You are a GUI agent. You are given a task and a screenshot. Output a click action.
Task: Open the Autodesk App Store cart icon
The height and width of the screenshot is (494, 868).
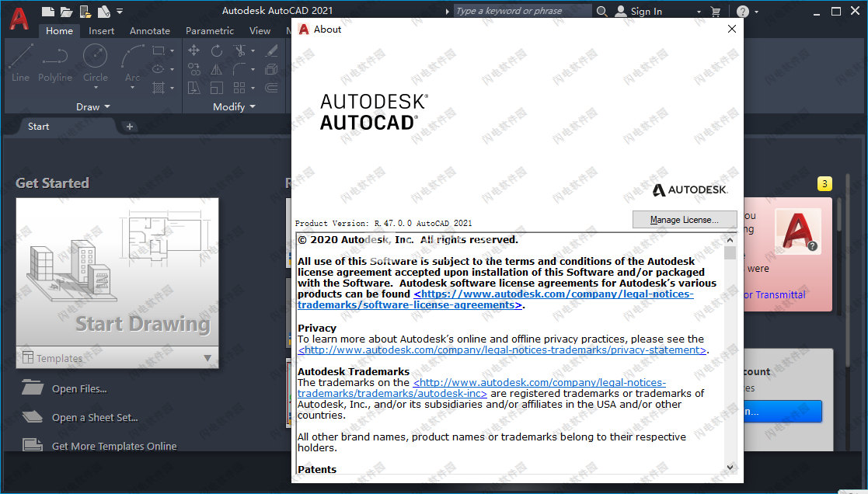715,11
